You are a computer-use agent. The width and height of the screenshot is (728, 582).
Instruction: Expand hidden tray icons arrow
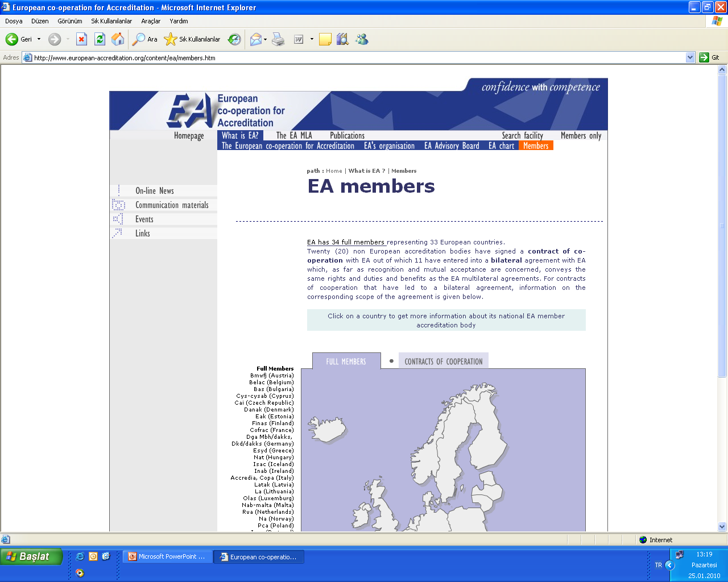pyautogui.click(x=669, y=565)
